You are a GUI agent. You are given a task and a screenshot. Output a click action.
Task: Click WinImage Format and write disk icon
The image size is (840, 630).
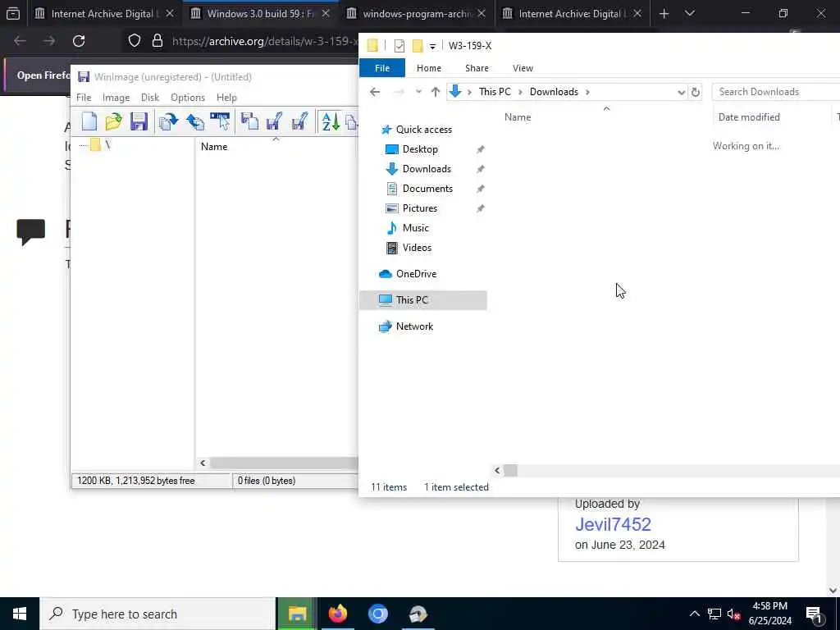(x=300, y=121)
